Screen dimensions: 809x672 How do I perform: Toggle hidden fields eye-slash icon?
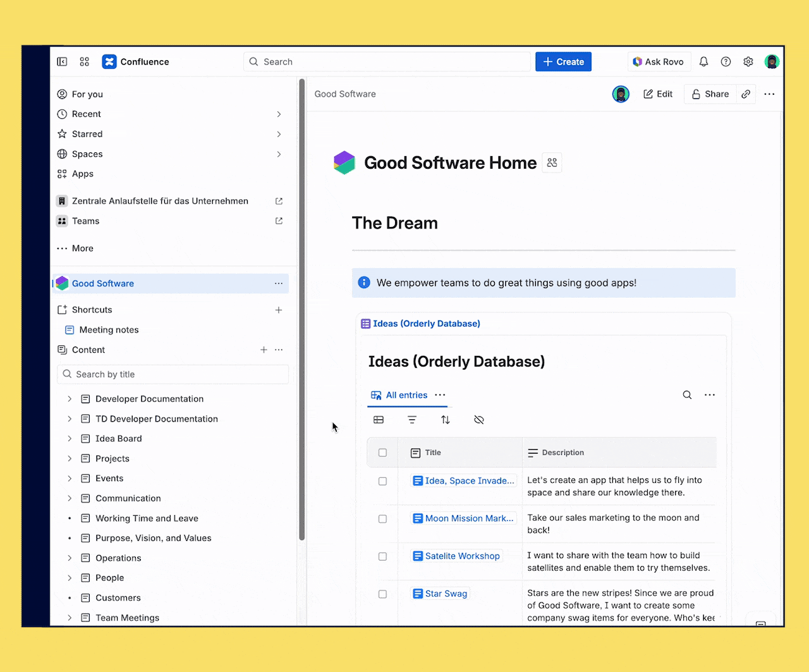479,420
